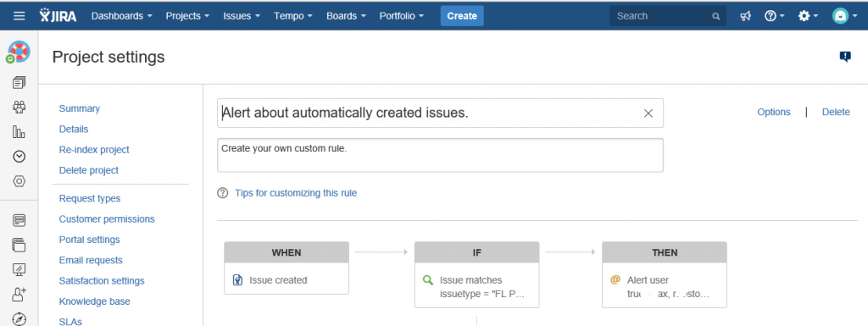Click the stacked windows icon in the sidebar
The height and width of the screenshot is (326, 868).
pyautogui.click(x=19, y=245)
